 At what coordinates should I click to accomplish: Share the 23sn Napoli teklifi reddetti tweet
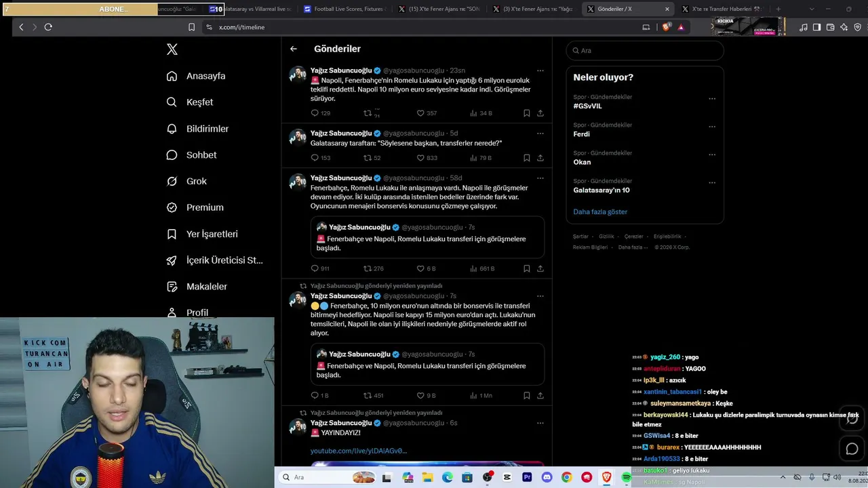tap(540, 113)
